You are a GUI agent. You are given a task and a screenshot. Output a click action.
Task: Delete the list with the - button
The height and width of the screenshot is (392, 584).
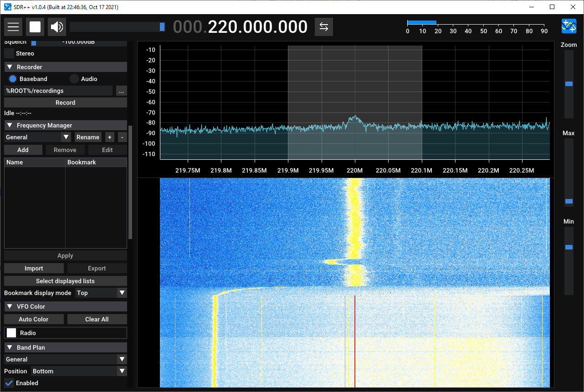[122, 137]
